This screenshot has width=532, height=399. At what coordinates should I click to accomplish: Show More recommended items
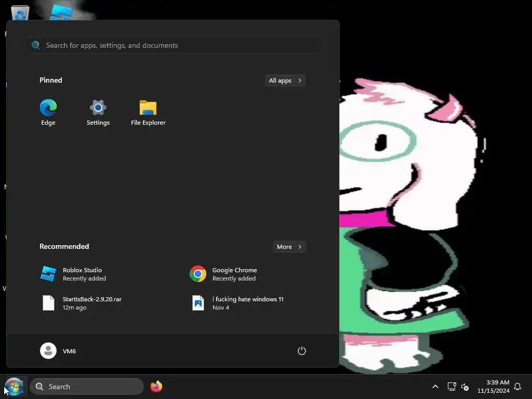point(289,247)
